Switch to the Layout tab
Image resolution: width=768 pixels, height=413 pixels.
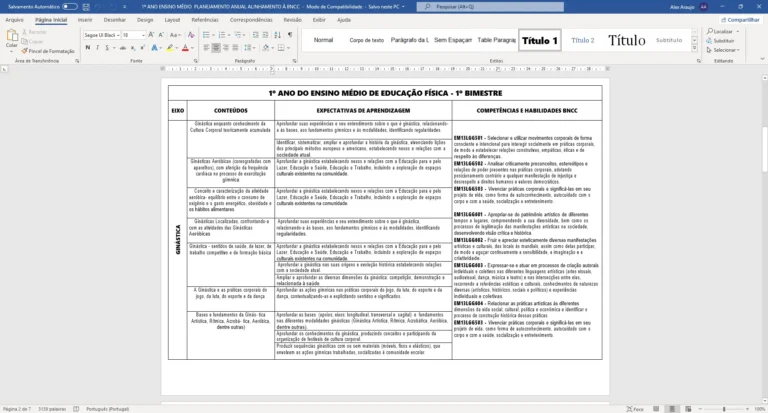(x=172, y=20)
